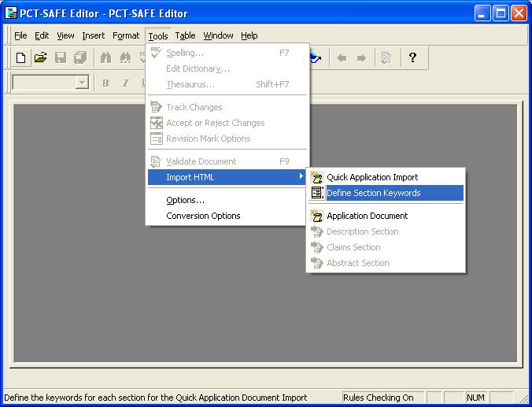This screenshot has height=407, width=532.
Task: Click Rules Checking On status panel
Action: (382, 398)
